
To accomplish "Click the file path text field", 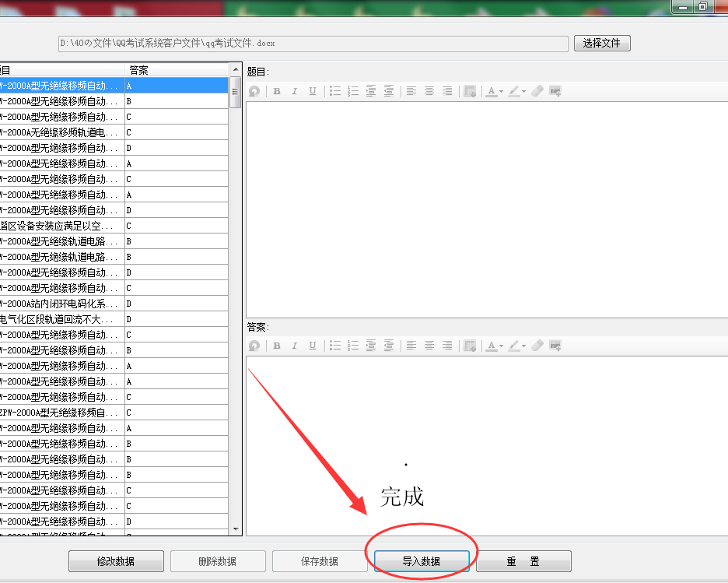I will click(x=313, y=43).
